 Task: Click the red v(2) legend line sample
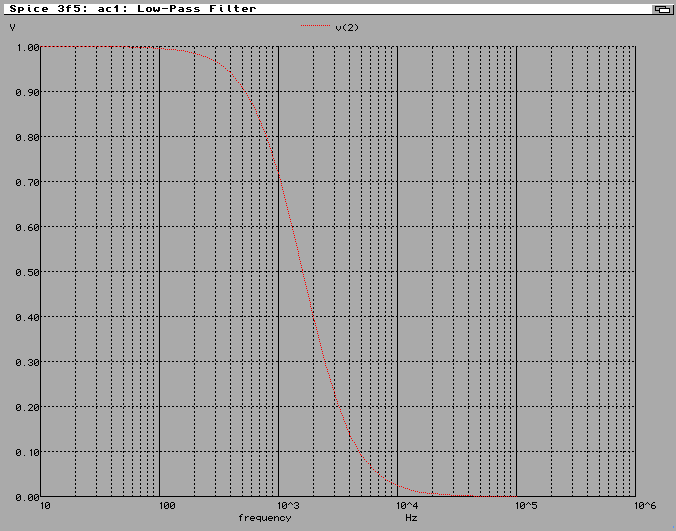(x=316, y=26)
